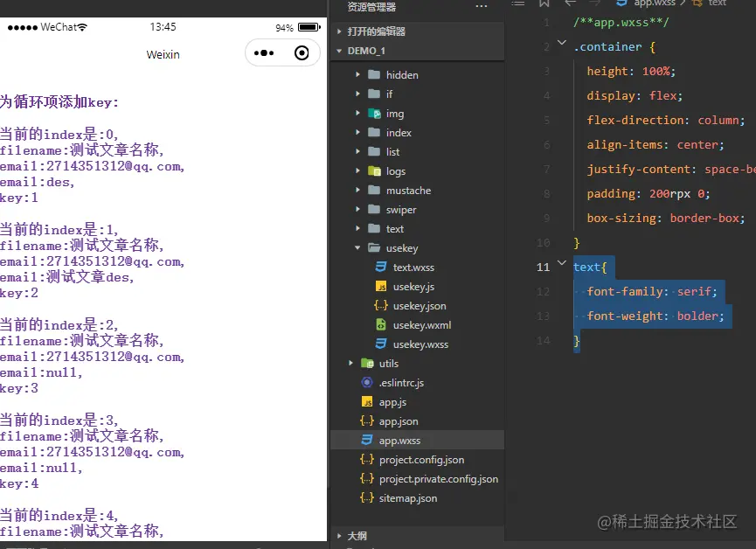This screenshot has width=756, height=549.
Task: Click the simulator WiFi signal icon
Action: [x=82, y=27]
